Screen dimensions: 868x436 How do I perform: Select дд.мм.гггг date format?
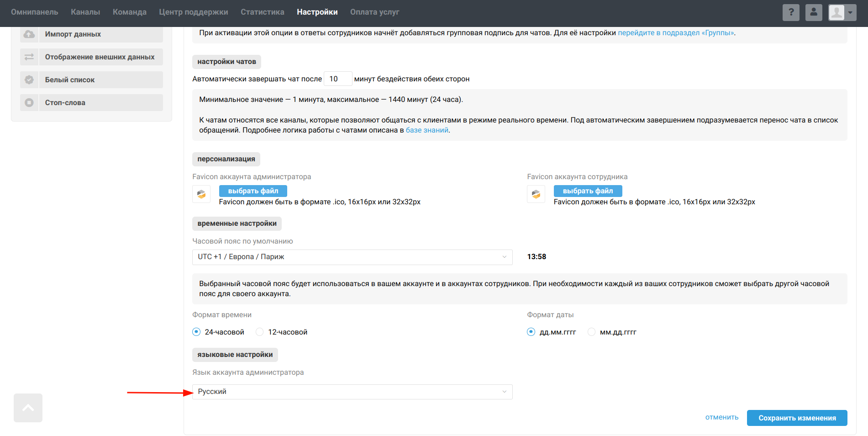(x=531, y=332)
